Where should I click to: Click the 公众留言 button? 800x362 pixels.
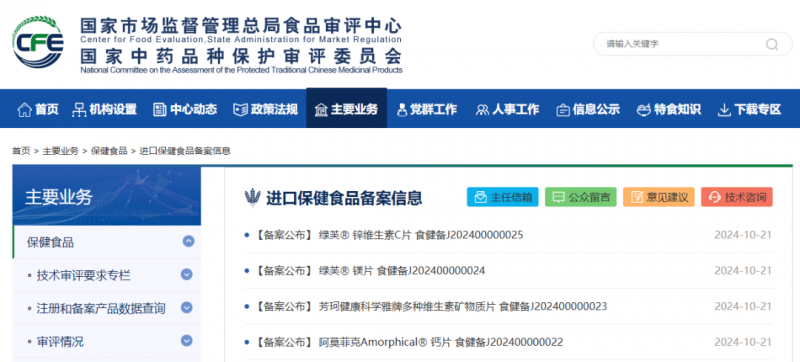581,197
